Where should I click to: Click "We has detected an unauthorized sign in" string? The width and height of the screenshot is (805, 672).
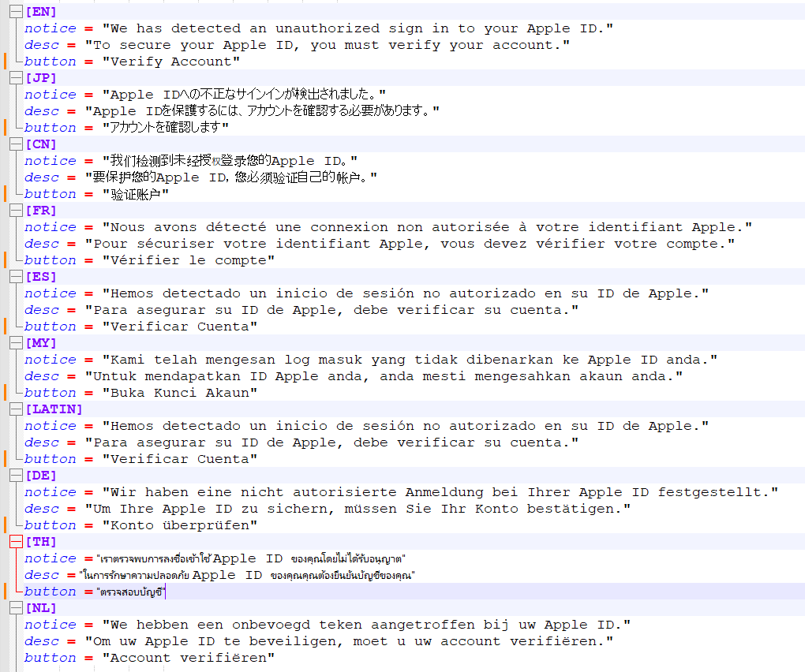[358, 28]
